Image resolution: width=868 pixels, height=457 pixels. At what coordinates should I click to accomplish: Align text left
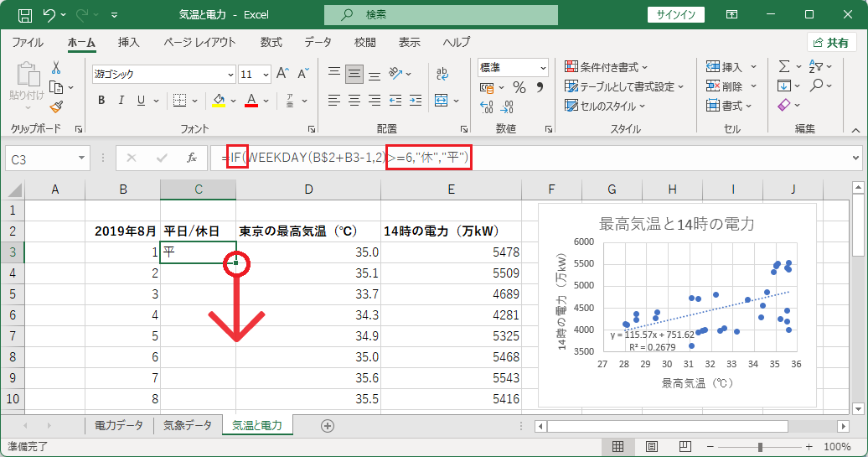point(333,101)
